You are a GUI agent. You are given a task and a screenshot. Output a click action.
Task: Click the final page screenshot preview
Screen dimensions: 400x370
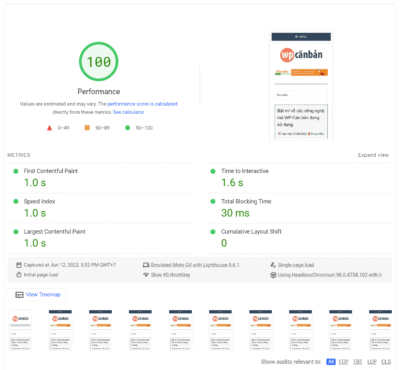coord(301,86)
